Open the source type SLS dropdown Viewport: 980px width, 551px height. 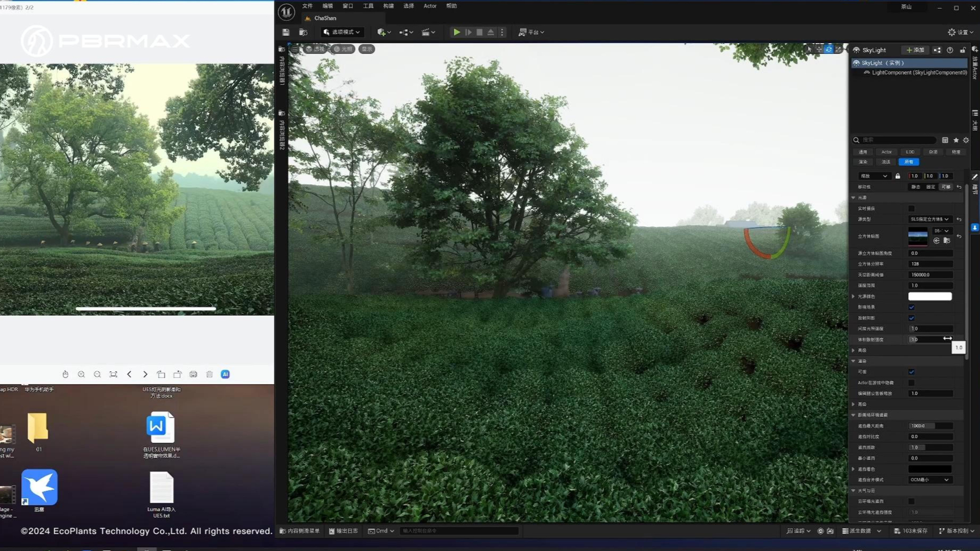(x=930, y=219)
